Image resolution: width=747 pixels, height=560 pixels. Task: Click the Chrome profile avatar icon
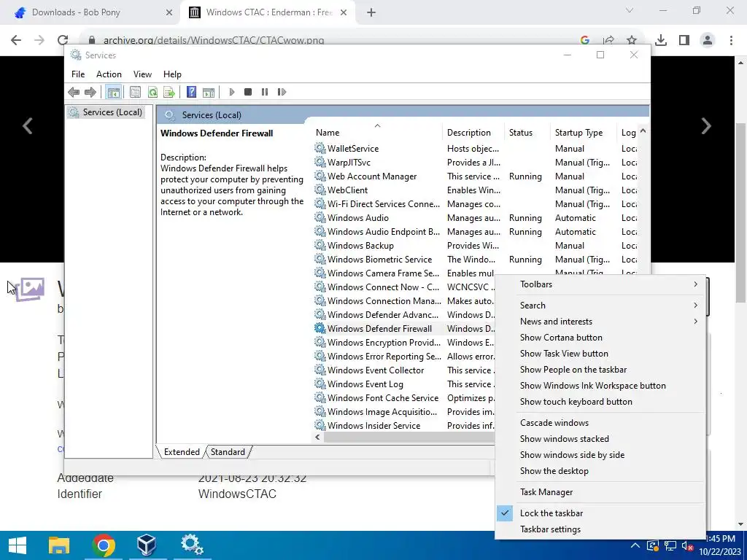708,40
